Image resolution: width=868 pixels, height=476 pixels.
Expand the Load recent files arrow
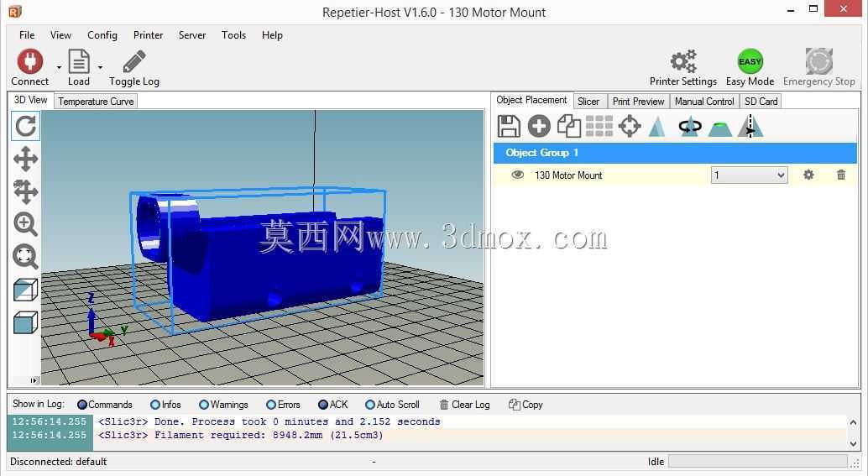coord(100,67)
